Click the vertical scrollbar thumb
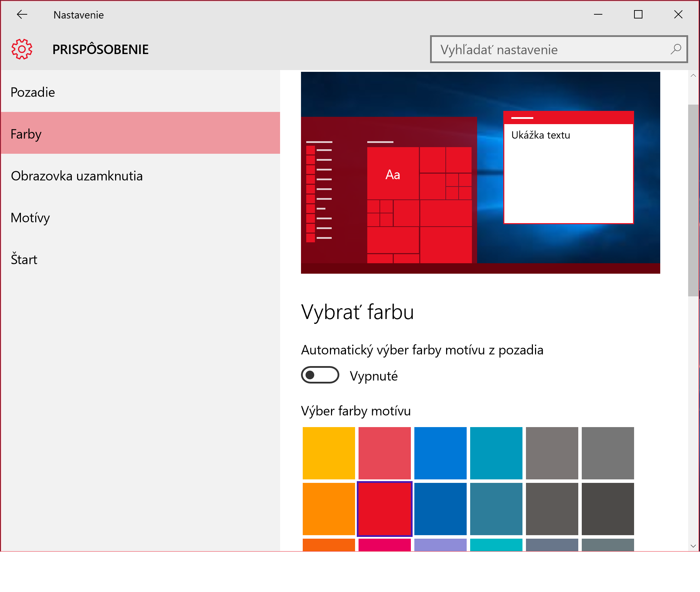The height and width of the screenshot is (592, 700). pos(693,200)
